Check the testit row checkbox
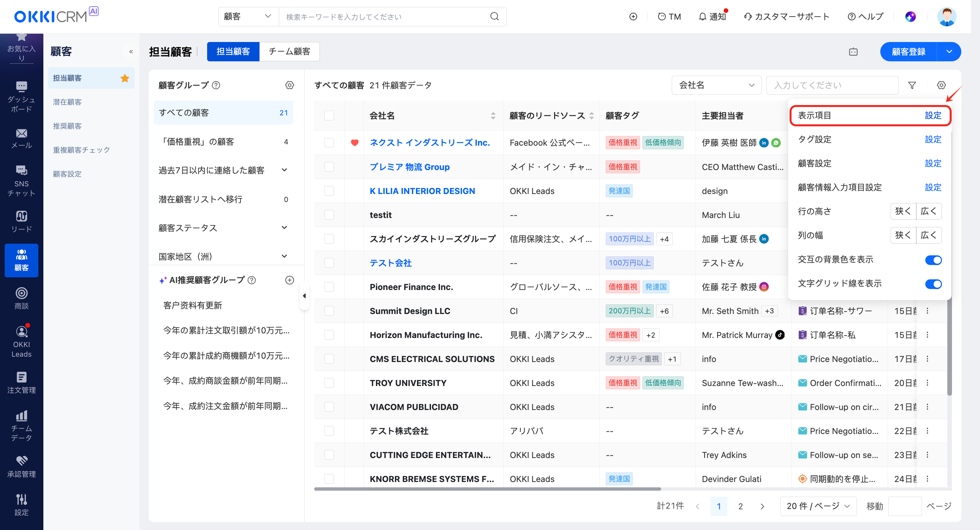 (329, 215)
